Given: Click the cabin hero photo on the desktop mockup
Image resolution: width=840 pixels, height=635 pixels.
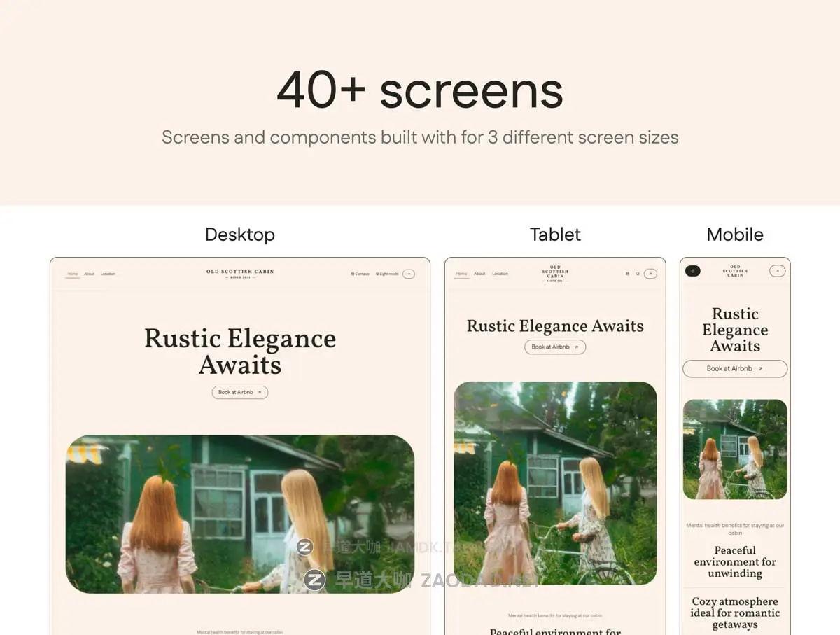Looking at the screenshot, I should coord(240,515).
